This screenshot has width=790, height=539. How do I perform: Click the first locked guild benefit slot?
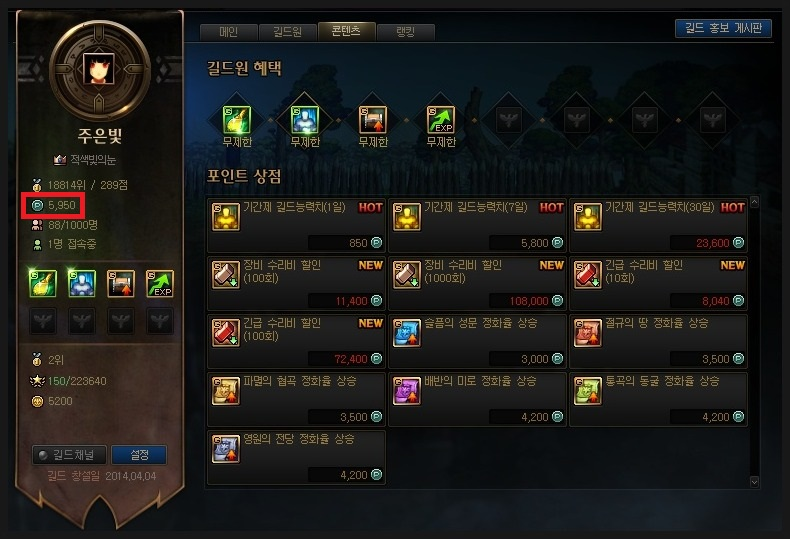tap(509, 120)
